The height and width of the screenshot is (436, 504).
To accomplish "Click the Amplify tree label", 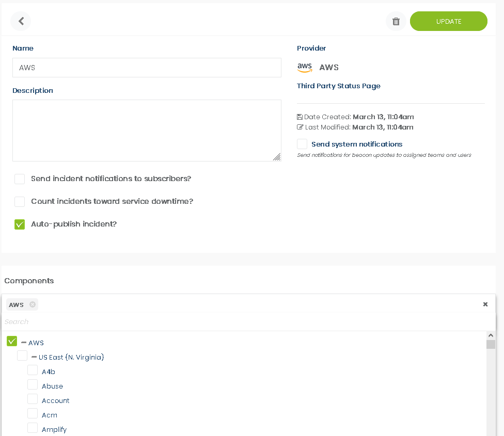I will point(54,430).
